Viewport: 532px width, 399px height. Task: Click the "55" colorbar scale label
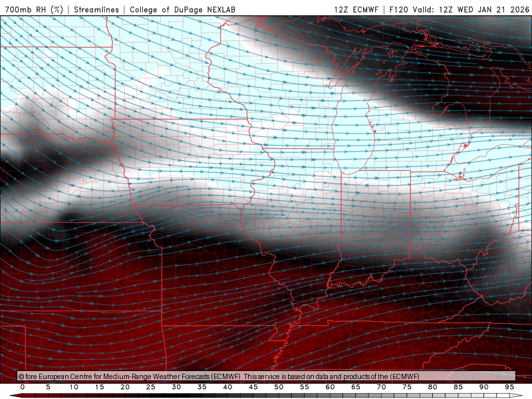pos(305,387)
